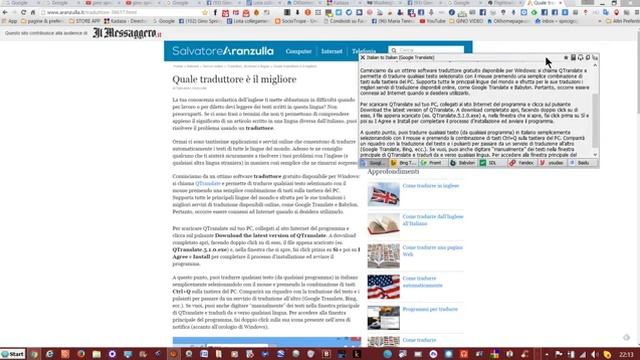Open the YouTube bookmark
640x360 pixels.
point(434,21)
